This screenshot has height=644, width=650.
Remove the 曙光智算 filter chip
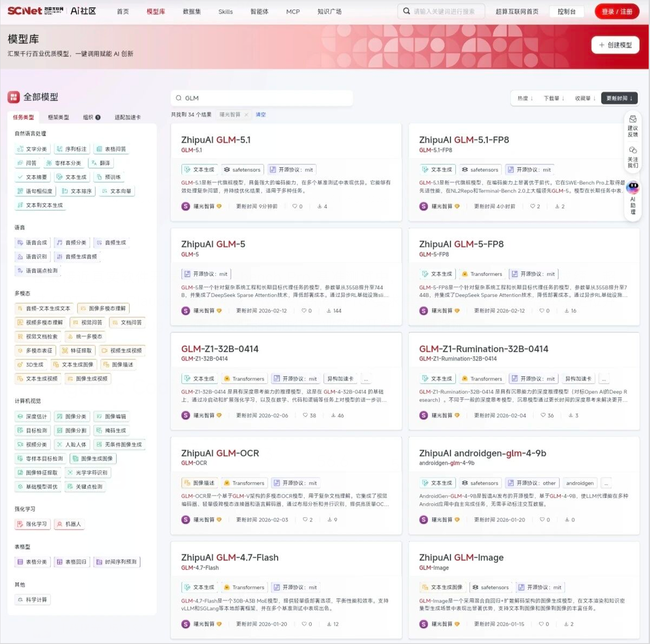(x=246, y=115)
